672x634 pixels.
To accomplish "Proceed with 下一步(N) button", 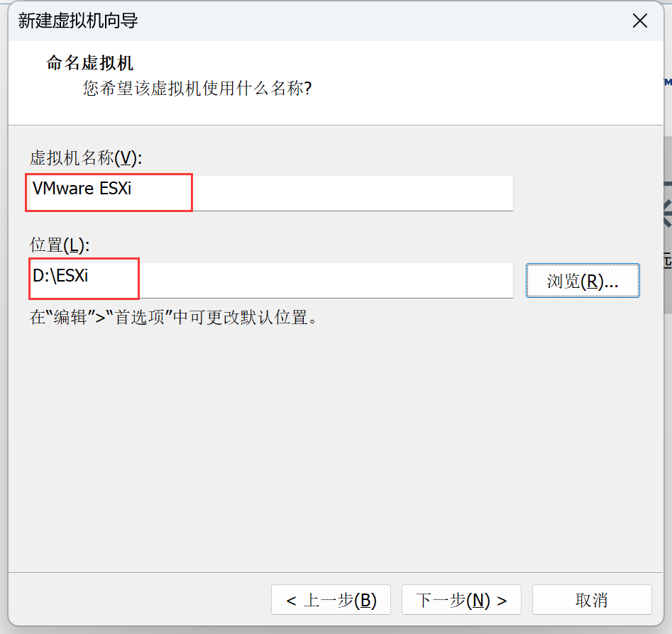I will [461, 600].
